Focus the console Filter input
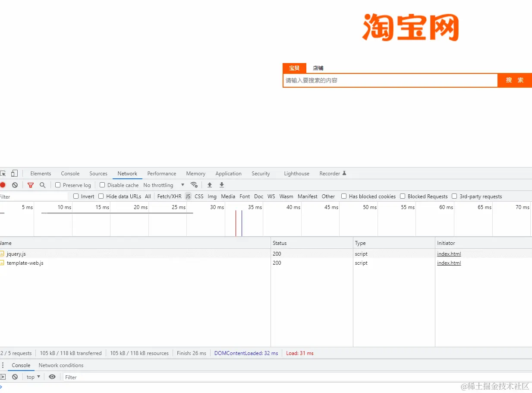This screenshot has width=532, height=393. pos(298,377)
